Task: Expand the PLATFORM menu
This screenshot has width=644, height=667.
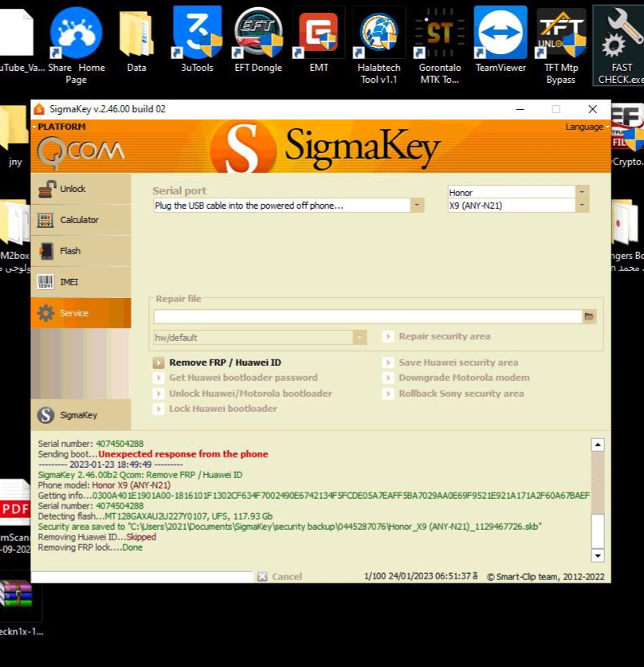Action: 60,127
